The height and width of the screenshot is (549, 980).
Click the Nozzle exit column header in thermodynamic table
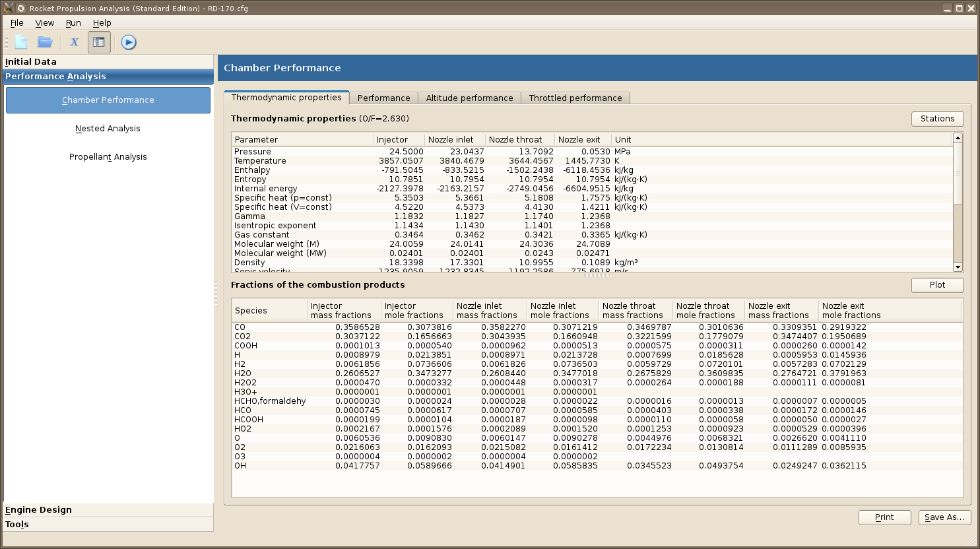(x=583, y=139)
